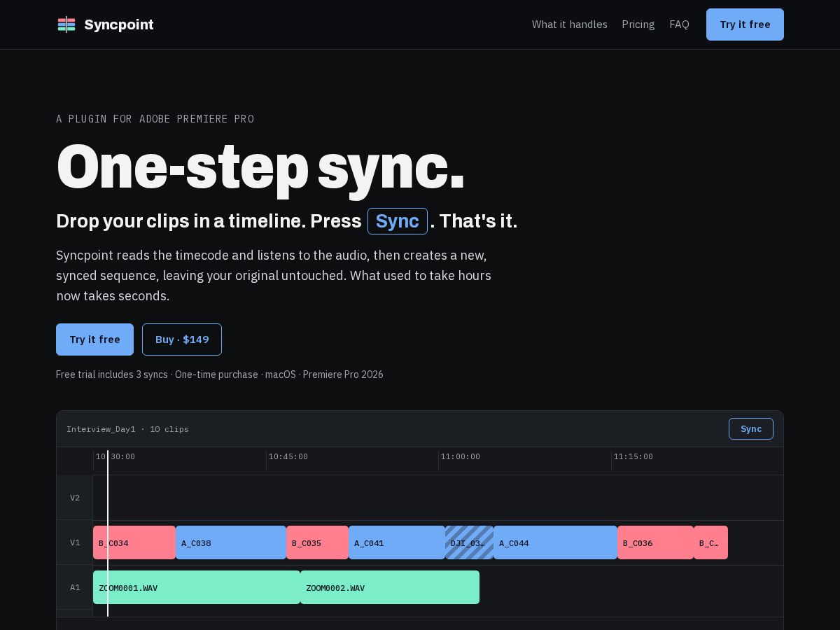Click the 10:30:00 ruler mark
This screenshot has height=630, width=840.
coord(115,456)
